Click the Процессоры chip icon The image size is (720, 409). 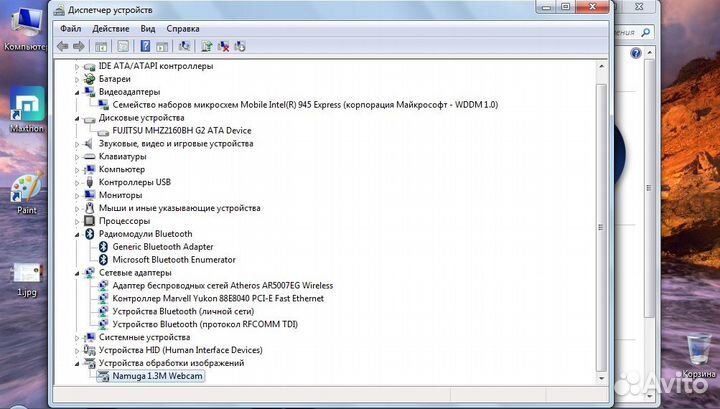(x=89, y=221)
